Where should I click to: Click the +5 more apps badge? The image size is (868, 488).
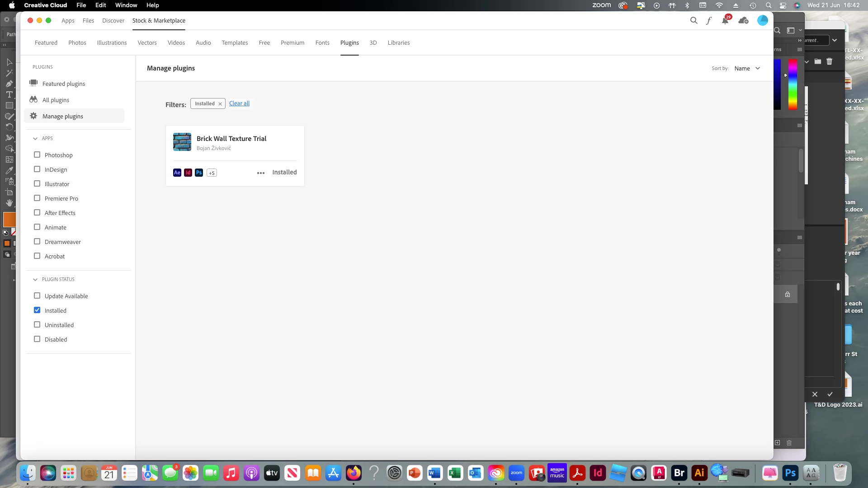tap(212, 173)
